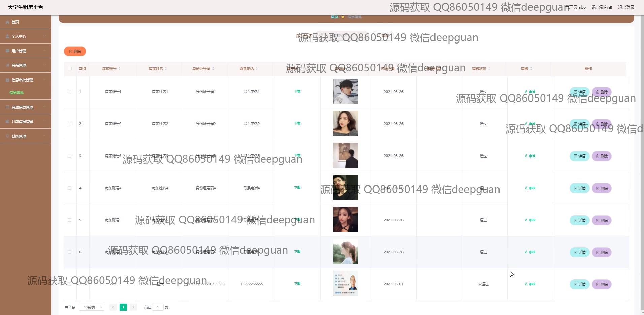
Task: Click the next page arrow in pagination
Action: tap(133, 307)
